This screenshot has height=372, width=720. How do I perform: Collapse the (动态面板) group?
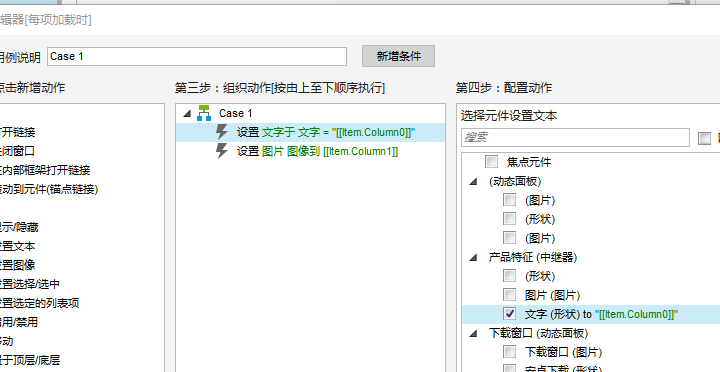pyautogui.click(x=473, y=182)
